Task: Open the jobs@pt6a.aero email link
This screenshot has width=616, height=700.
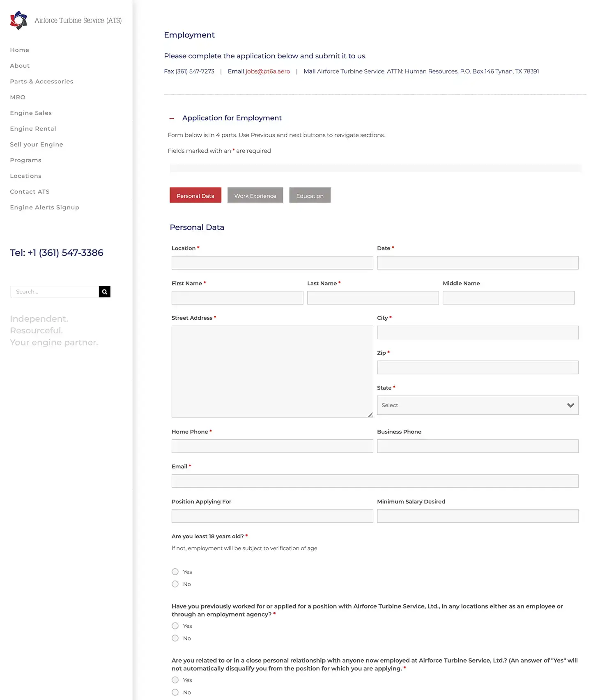Action: pos(268,71)
